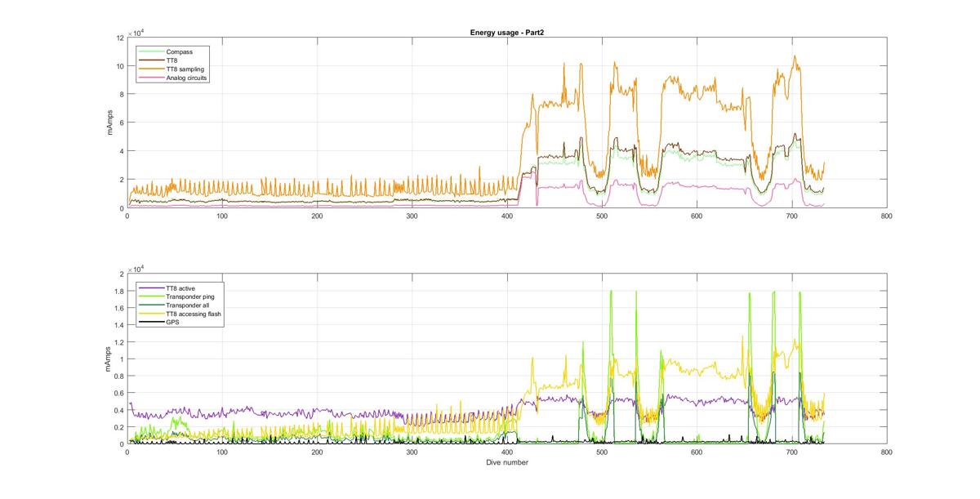This screenshot has height=499, width=980.
Task: Click x-axis tick '500' on the bottom chart
Action: click(602, 452)
